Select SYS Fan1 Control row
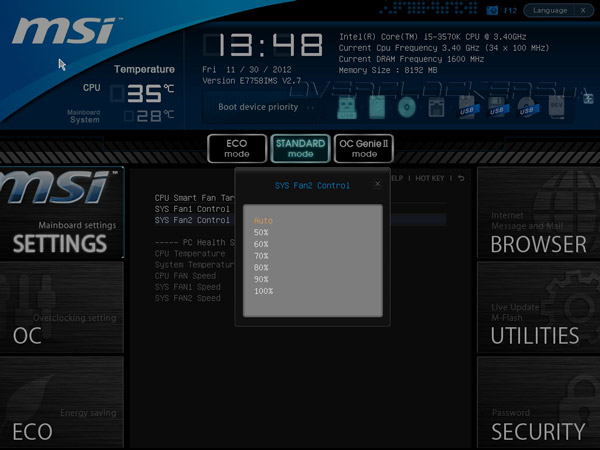600x450 pixels. click(192, 209)
